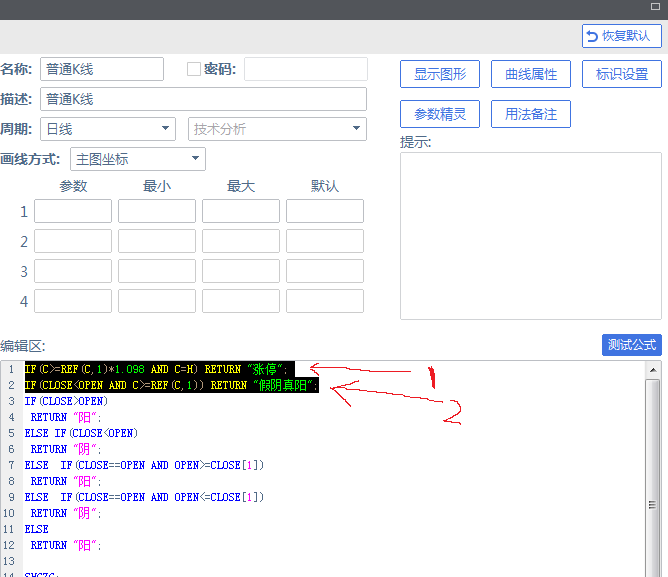The width and height of the screenshot is (668, 577).
Task: Open the 技术分析 category dropdown
Action: click(x=277, y=129)
